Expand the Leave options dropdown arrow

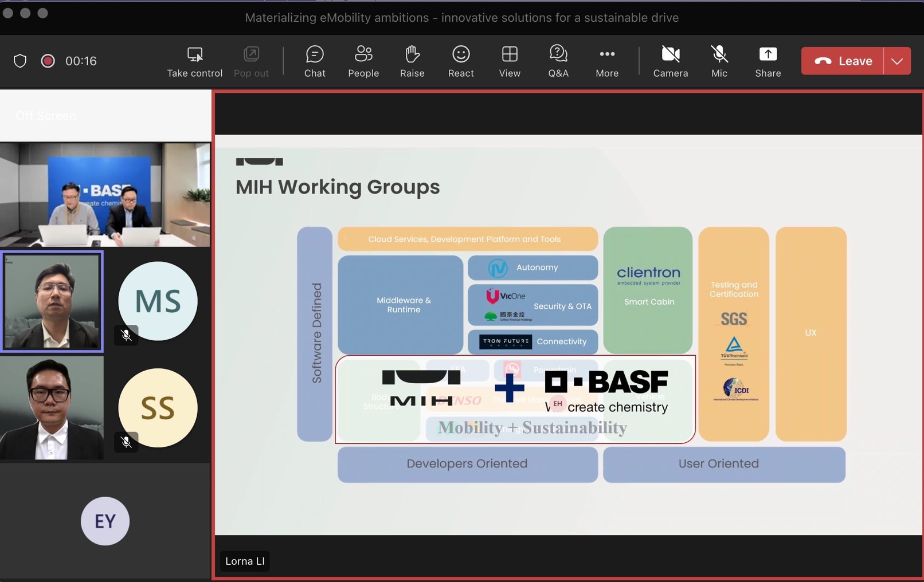coord(897,61)
